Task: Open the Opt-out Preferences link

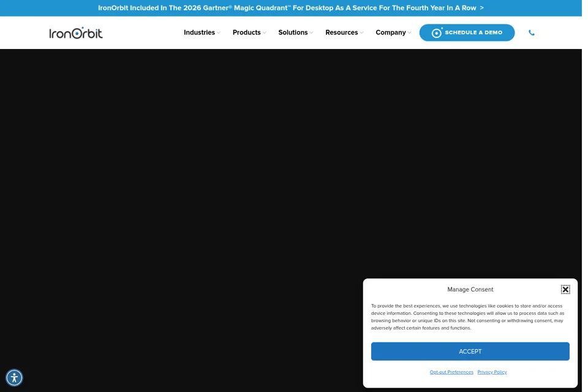Action: (x=451, y=372)
